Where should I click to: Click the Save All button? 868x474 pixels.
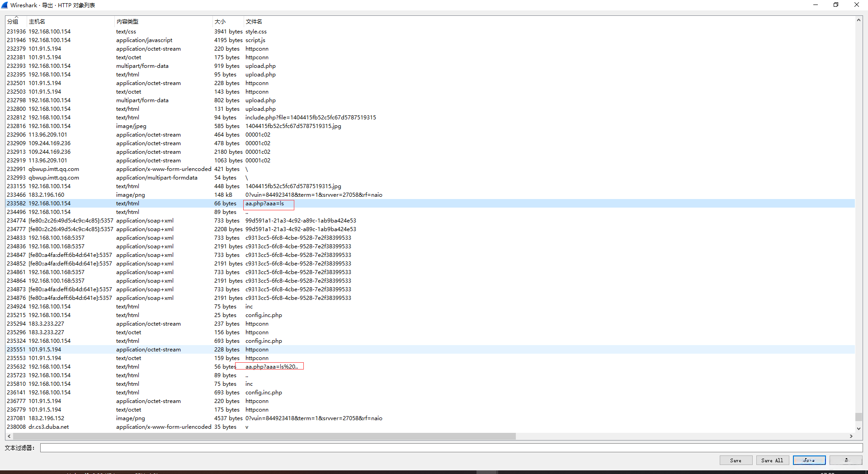coord(773,460)
